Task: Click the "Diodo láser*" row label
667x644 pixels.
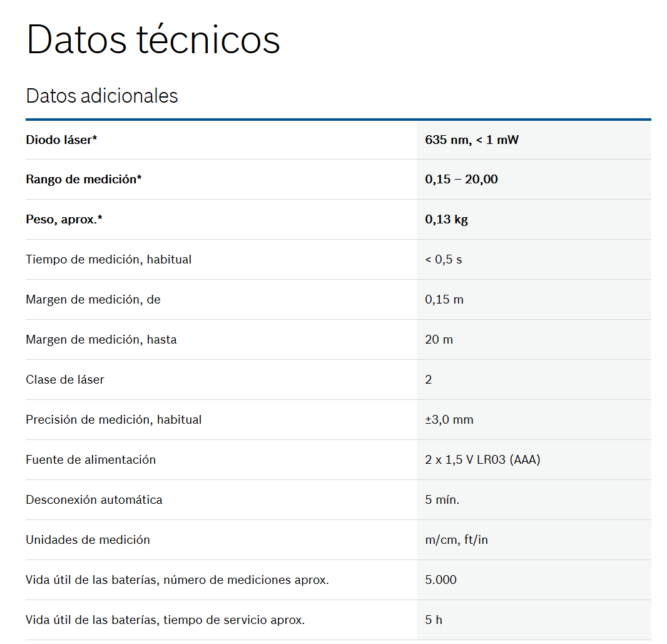Action: [61, 140]
